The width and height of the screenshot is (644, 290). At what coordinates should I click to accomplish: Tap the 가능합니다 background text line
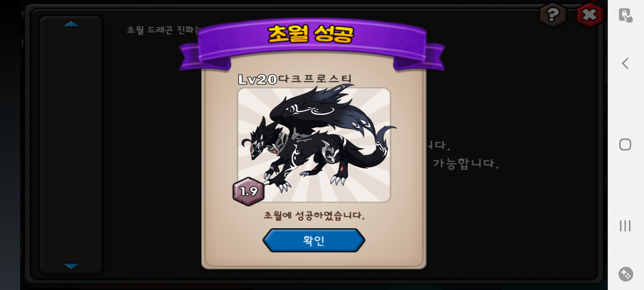[x=466, y=163]
